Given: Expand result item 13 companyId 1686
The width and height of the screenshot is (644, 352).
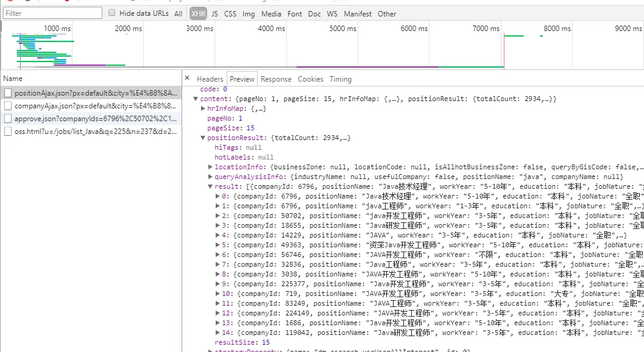Looking at the screenshot, I should (x=218, y=323).
